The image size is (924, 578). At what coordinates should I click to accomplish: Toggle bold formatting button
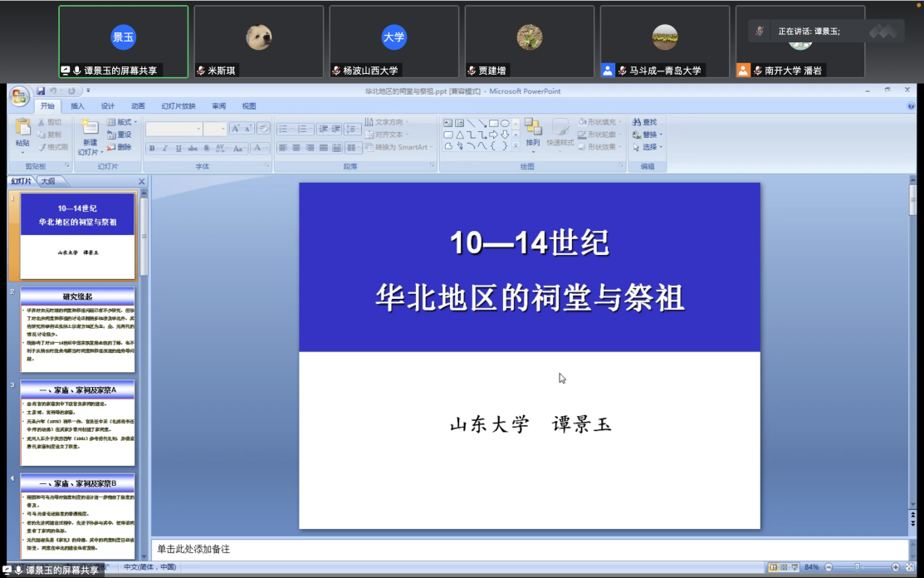(152, 148)
